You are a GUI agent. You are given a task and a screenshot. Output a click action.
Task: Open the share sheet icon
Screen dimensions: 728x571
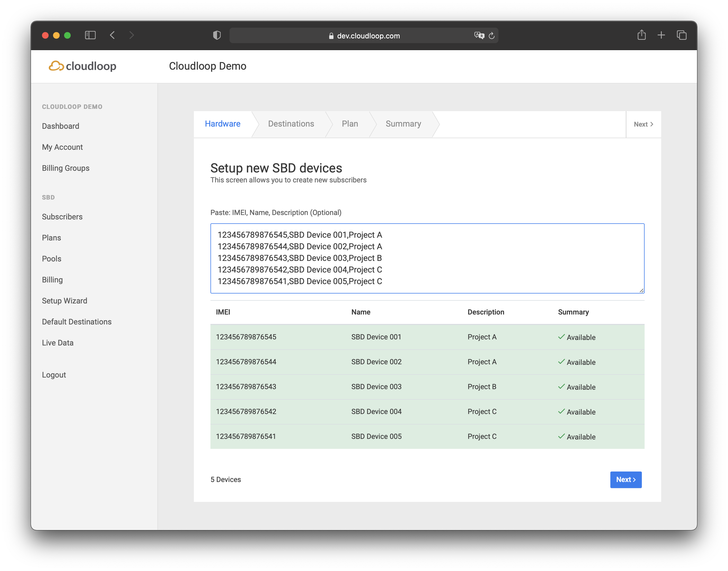tap(641, 35)
